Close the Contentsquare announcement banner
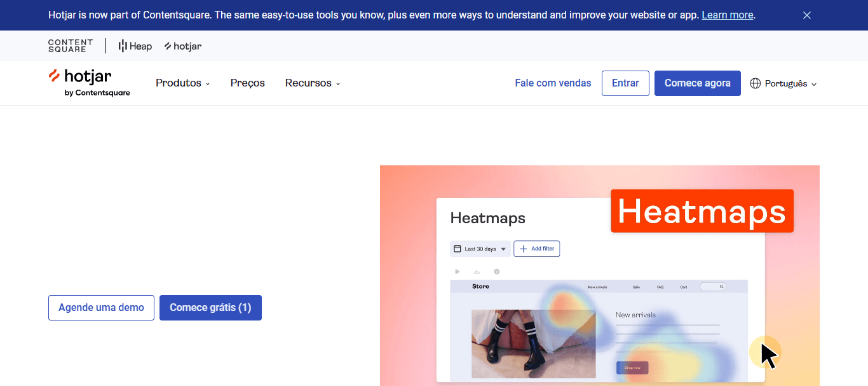This screenshot has width=868, height=386. [x=807, y=15]
